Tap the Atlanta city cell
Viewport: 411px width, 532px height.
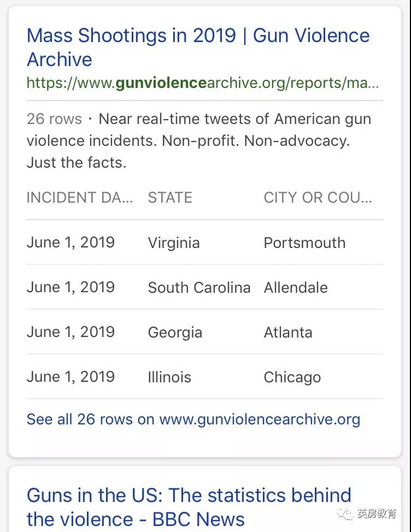[x=288, y=332]
